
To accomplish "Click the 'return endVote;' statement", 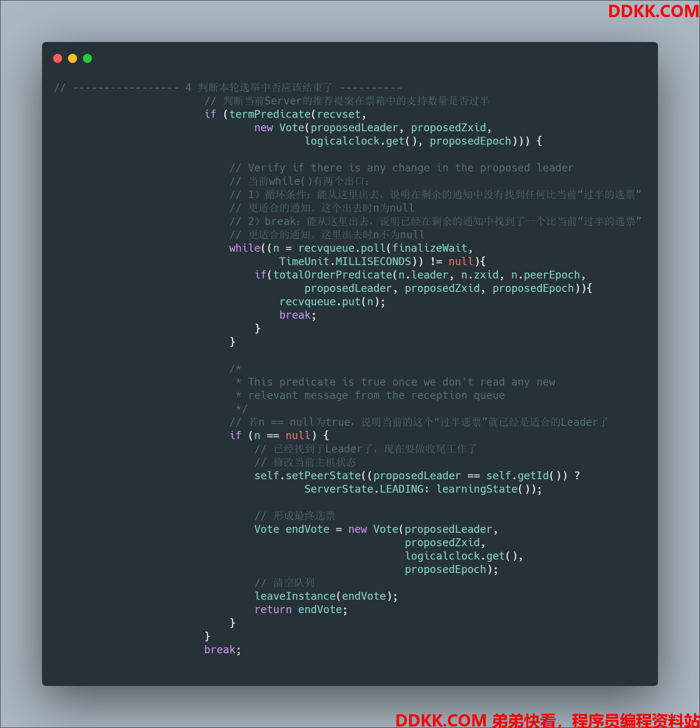I will (301, 609).
